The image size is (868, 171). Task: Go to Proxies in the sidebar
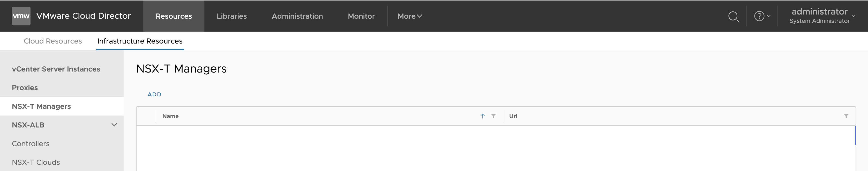[25, 88]
